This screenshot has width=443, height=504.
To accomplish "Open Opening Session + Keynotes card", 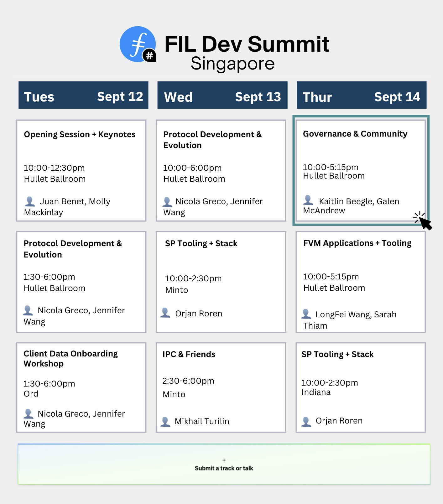I will point(81,170).
